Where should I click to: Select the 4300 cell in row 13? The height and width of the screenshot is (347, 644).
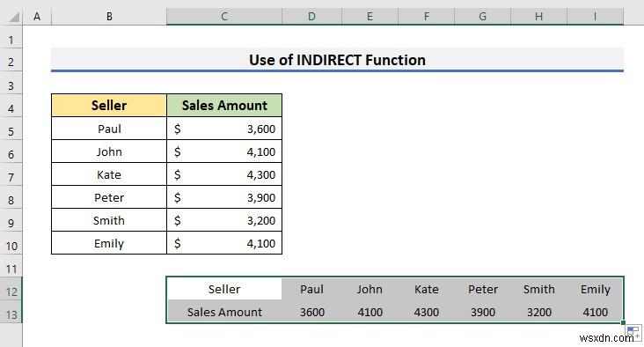[x=427, y=312]
